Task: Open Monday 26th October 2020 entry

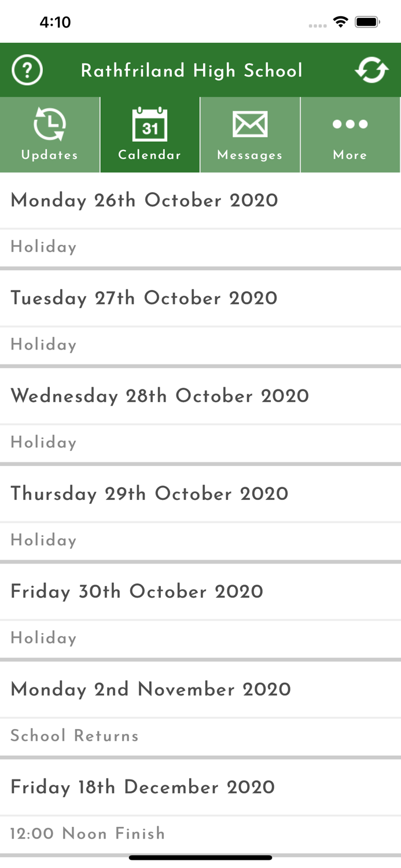Action: click(x=145, y=201)
